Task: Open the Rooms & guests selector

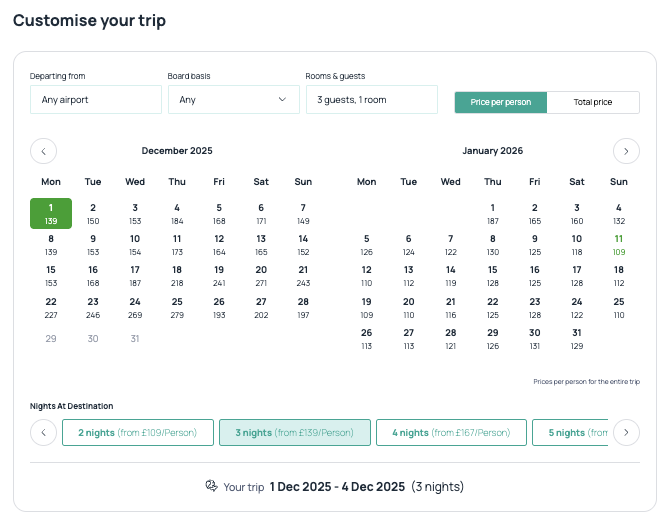Action: 371,100
